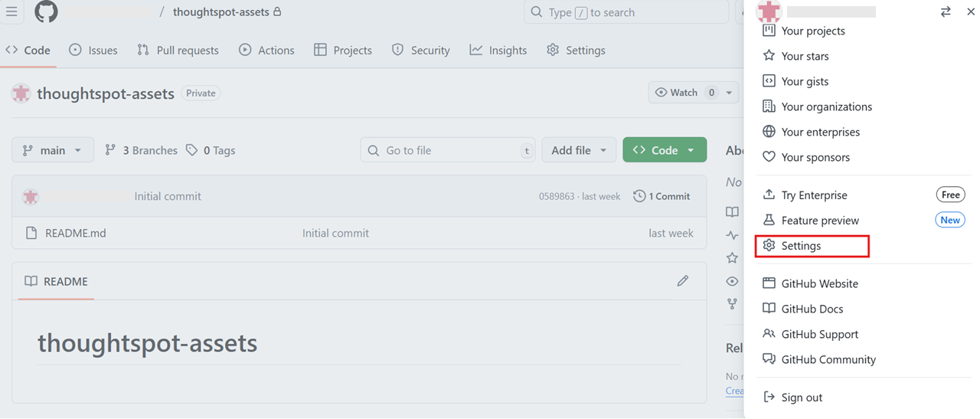Click the tag icon beside 0 Tags
The height and width of the screenshot is (419, 980).
(x=192, y=150)
